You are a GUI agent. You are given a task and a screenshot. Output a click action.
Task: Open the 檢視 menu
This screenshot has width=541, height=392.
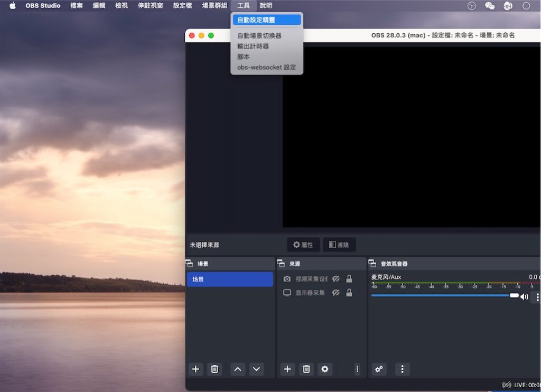[x=121, y=5]
